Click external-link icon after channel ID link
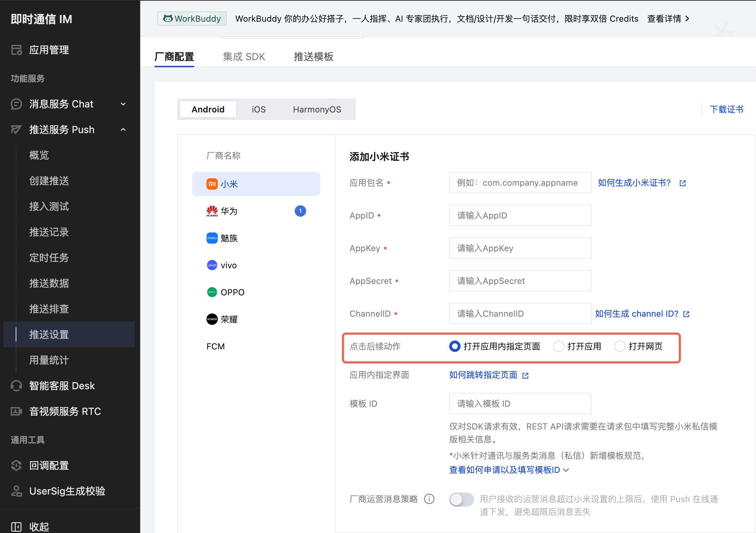The height and width of the screenshot is (533, 756). pos(687,314)
